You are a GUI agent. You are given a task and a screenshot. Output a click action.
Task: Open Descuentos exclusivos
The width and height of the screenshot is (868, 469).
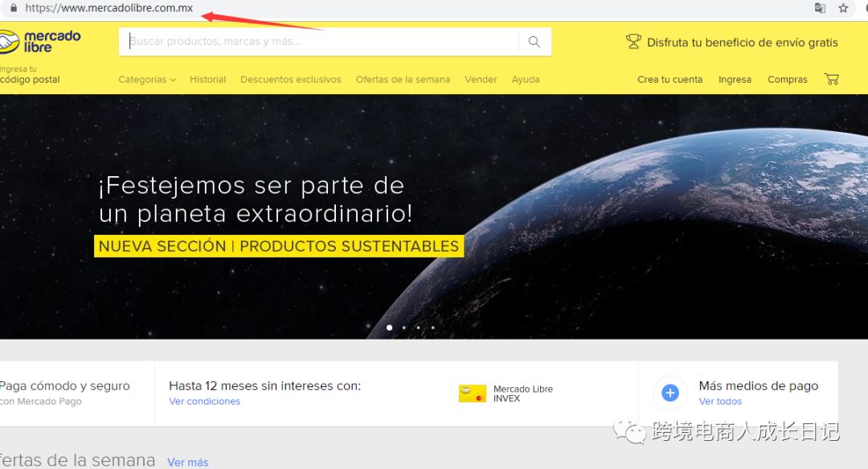(291, 80)
